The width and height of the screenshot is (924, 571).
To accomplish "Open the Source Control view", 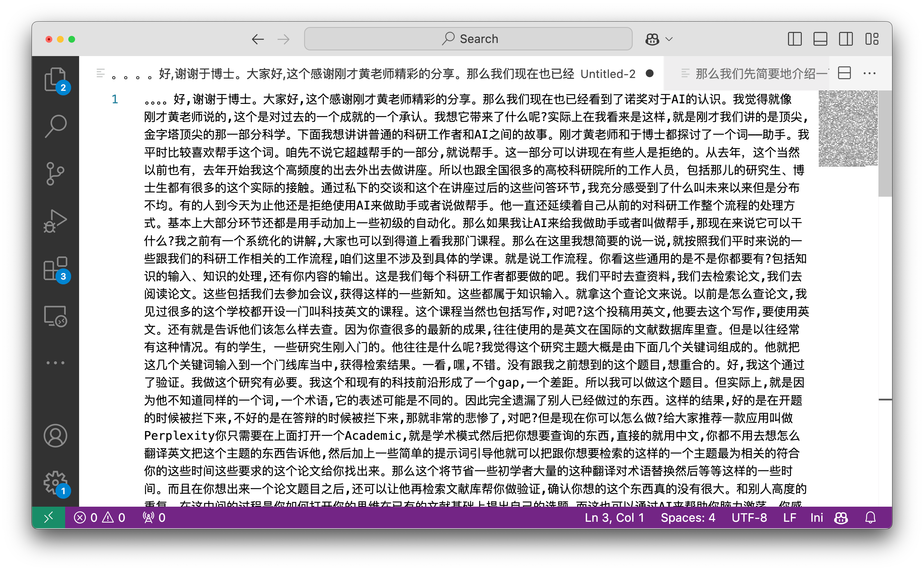I will click(55, 174).
